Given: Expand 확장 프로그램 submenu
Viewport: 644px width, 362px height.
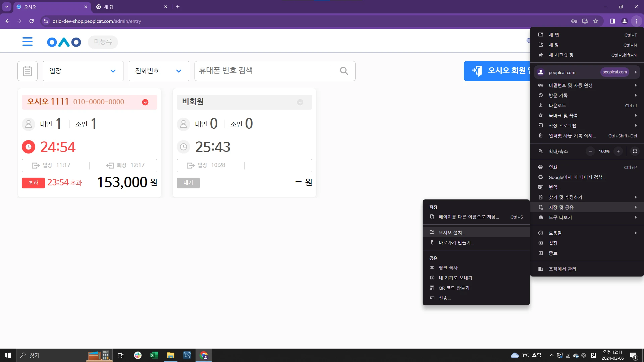Looking at the screenshot, I should click(x=587, y=126).
